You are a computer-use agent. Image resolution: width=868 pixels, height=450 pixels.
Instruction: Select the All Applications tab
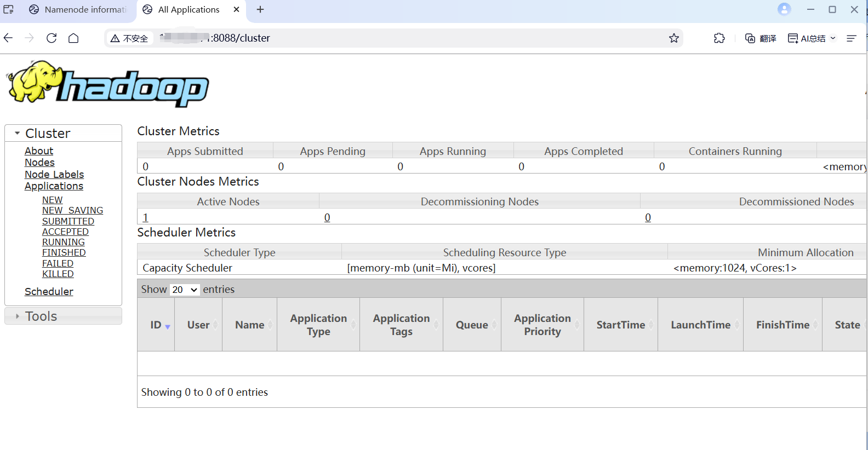click(189, 9)
